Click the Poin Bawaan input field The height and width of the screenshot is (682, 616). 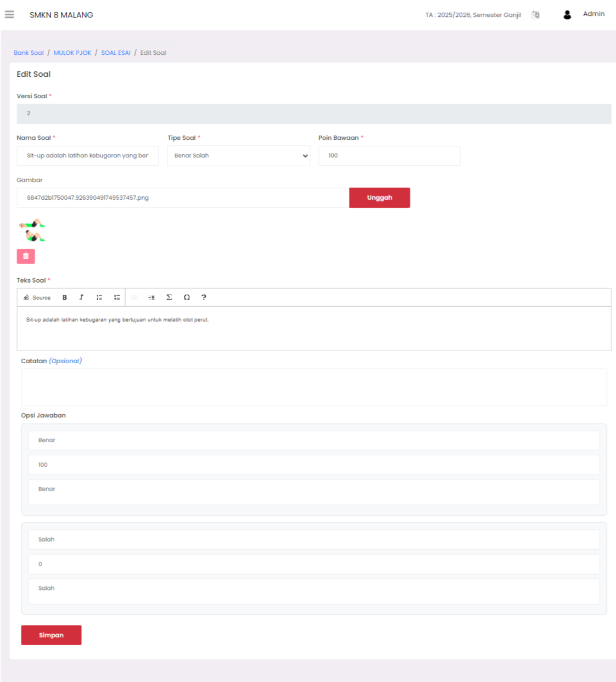(x=389, y=156)
